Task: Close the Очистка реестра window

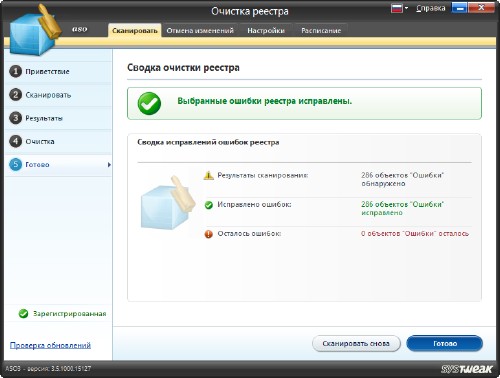Action: (481, 8)
